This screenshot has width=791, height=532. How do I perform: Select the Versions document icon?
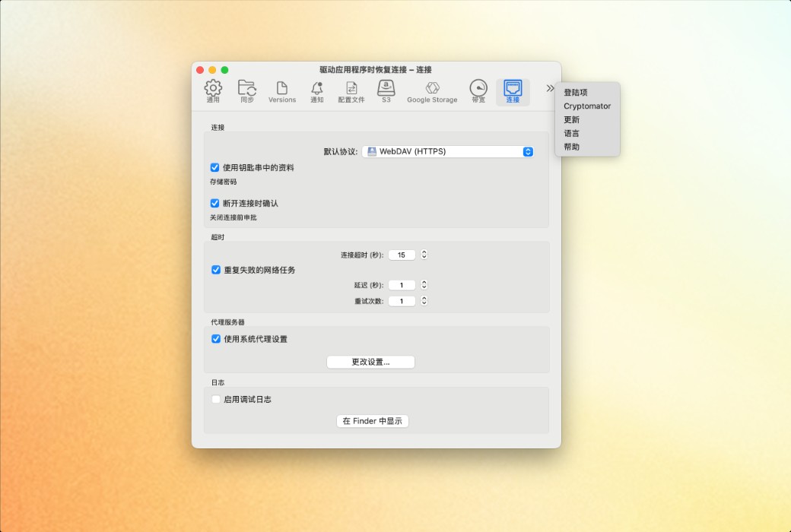coord(282,91)
